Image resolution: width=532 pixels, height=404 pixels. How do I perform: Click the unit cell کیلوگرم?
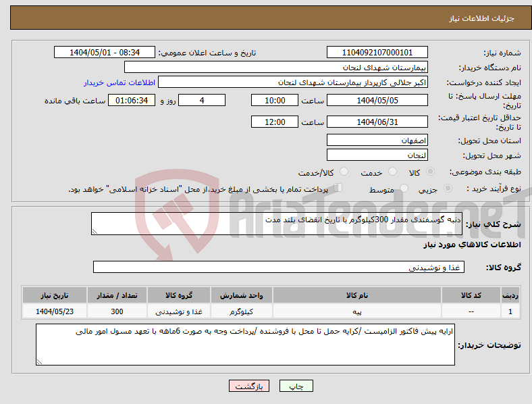pos(241,311)
